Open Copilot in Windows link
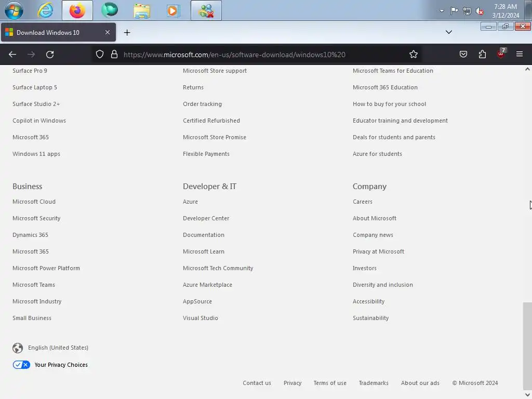 point(39,121)
